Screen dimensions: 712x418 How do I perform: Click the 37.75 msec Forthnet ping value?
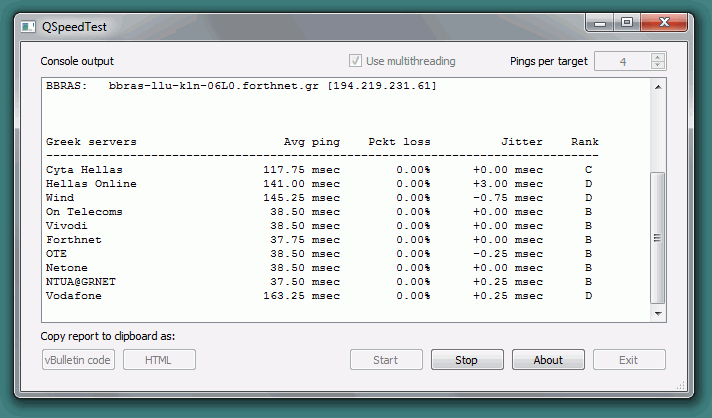[x=305, y=240]
